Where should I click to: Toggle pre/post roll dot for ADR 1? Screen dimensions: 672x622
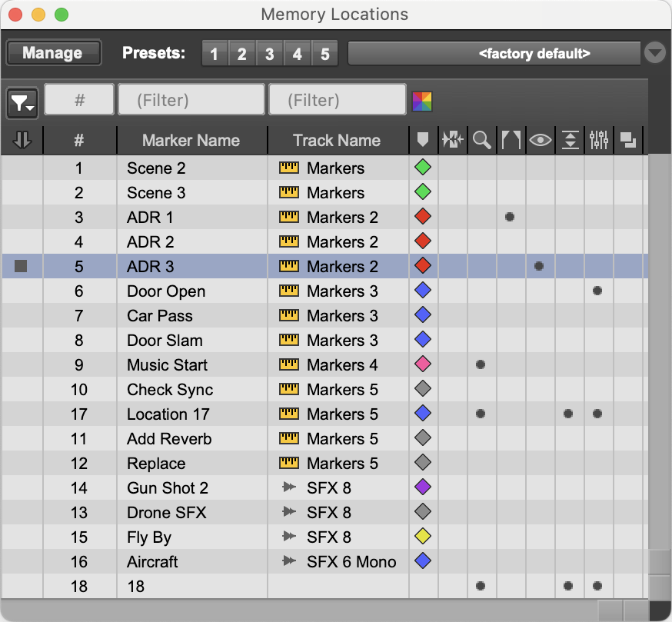coord(510,217)
